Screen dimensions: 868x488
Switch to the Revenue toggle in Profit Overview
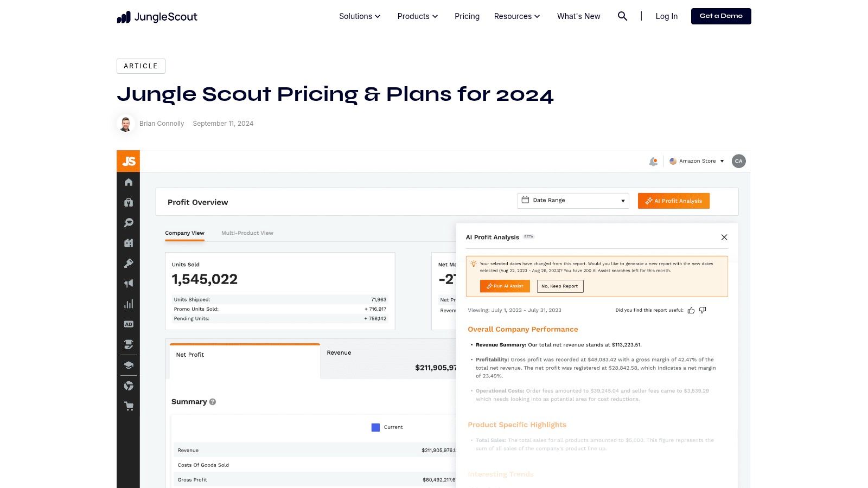point(339,352)
